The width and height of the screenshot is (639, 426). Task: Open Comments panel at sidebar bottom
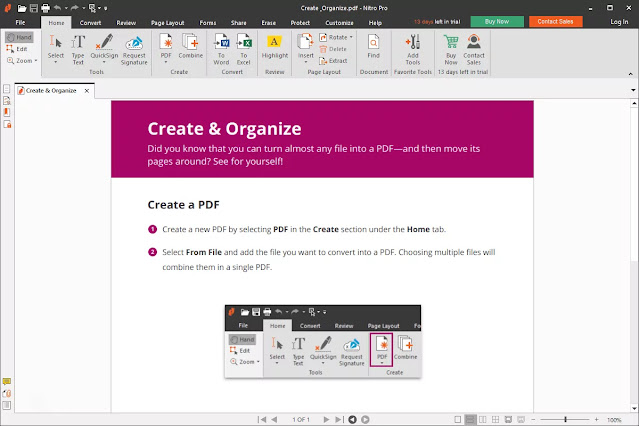(7, 382)
